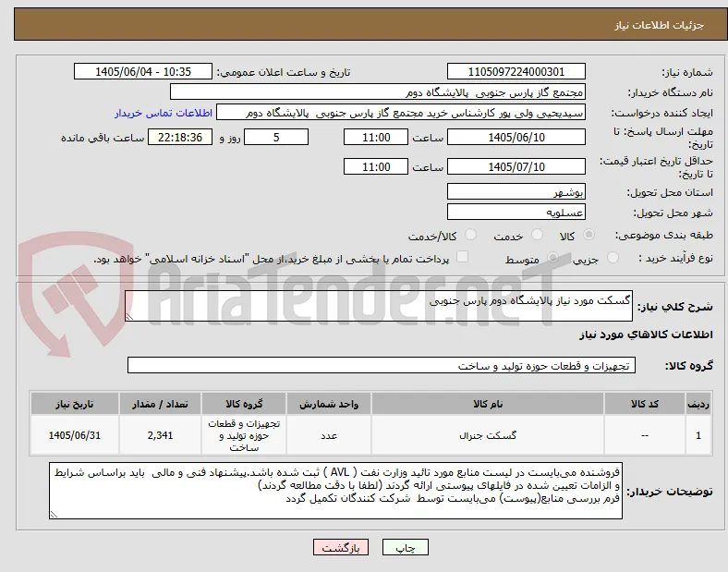Click the unit cell عدد
Image resolution: width=728 pixels, height=572 pixels.
[x=329, y=435]
